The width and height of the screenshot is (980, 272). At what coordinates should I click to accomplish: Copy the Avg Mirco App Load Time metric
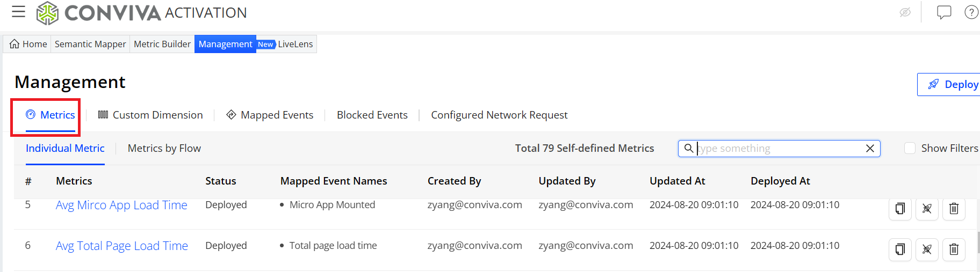click(900, 208)
